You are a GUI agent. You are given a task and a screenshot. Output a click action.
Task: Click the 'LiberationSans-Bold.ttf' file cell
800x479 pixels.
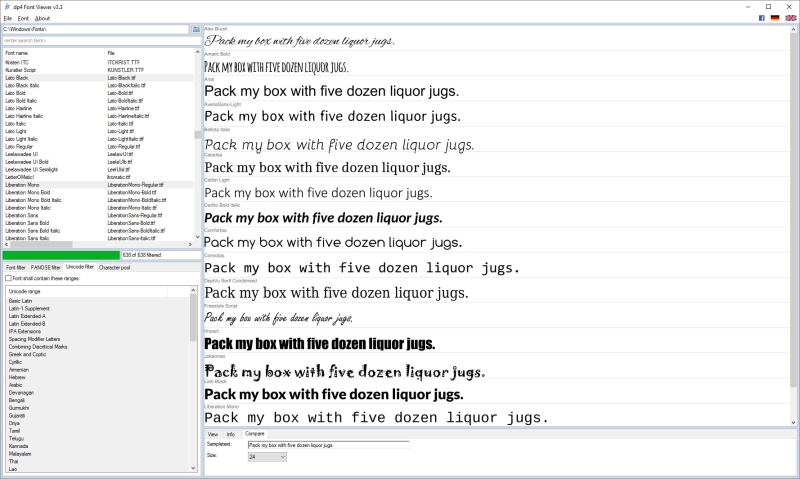click(131, 223)
